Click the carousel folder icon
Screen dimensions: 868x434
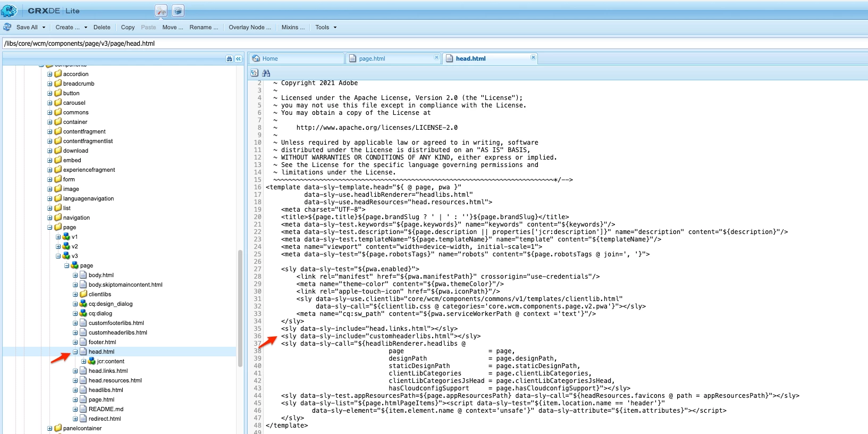58,103
